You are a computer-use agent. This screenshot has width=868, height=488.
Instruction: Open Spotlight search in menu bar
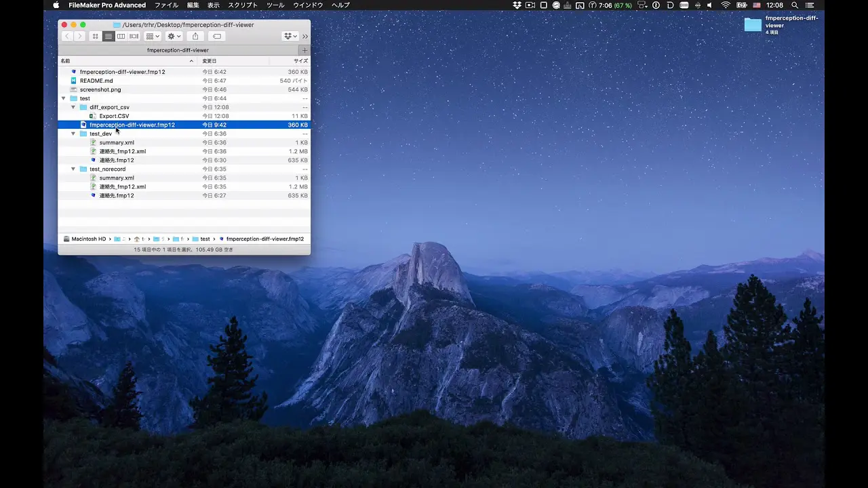794,5
